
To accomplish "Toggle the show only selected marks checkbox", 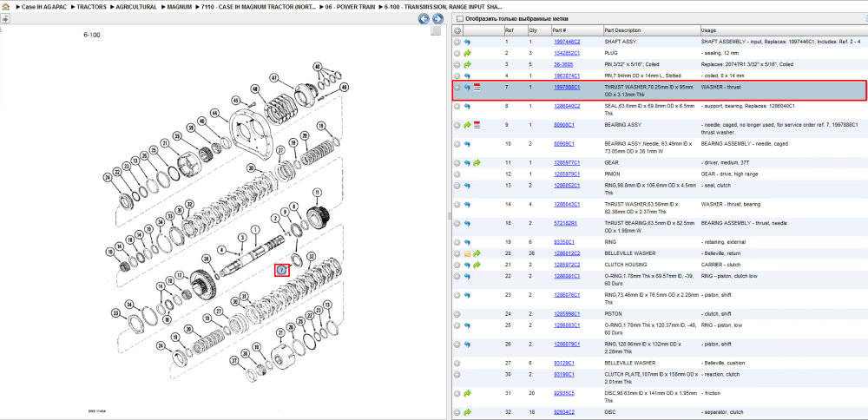I will click(459, 19).
